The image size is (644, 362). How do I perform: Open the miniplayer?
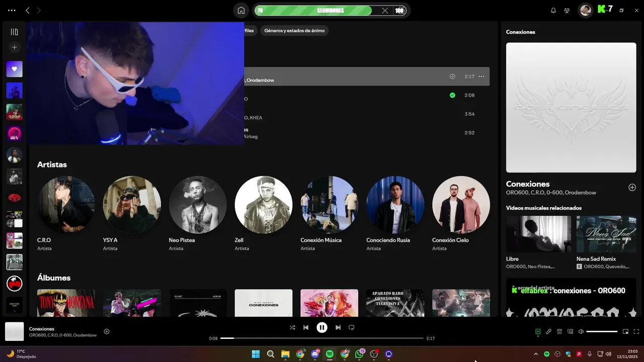pos(626,332)
